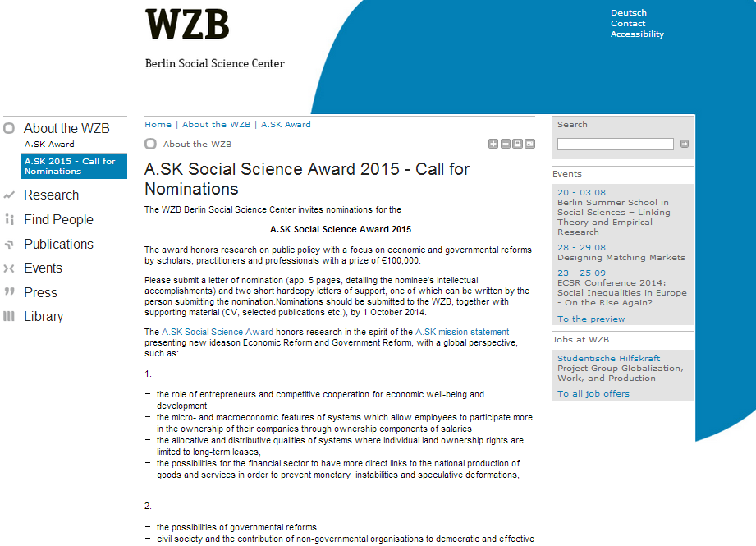Click the print page icon
The image size is (756, 546).
(517, 144)
